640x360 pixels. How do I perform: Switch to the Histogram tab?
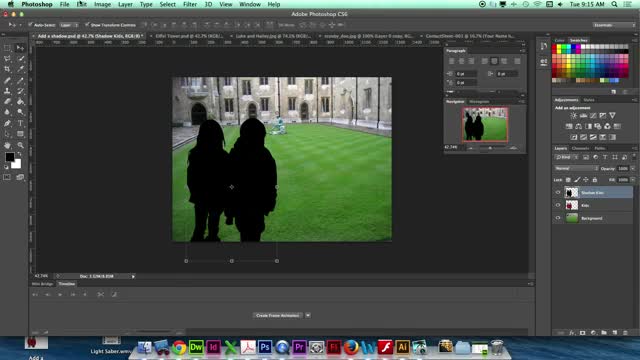479,102
